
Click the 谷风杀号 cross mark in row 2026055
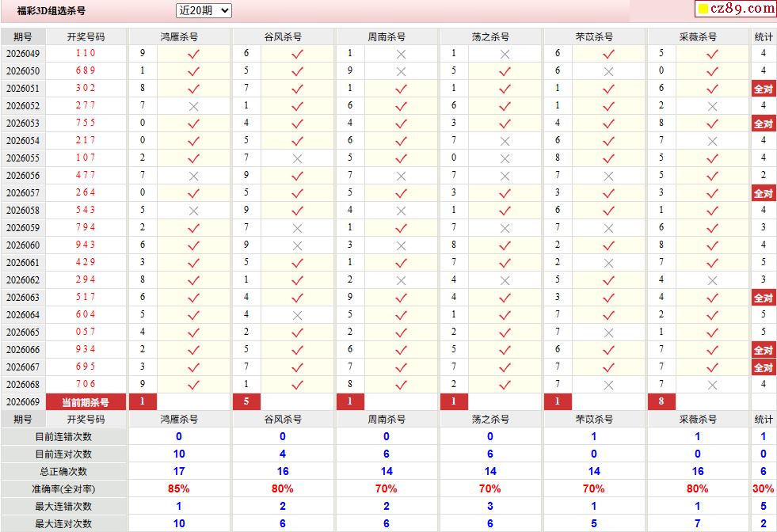pos(297,158)
